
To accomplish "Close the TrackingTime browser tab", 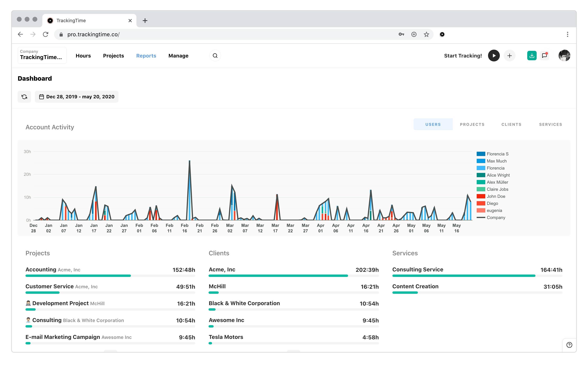I will click(x=130, y=21).
